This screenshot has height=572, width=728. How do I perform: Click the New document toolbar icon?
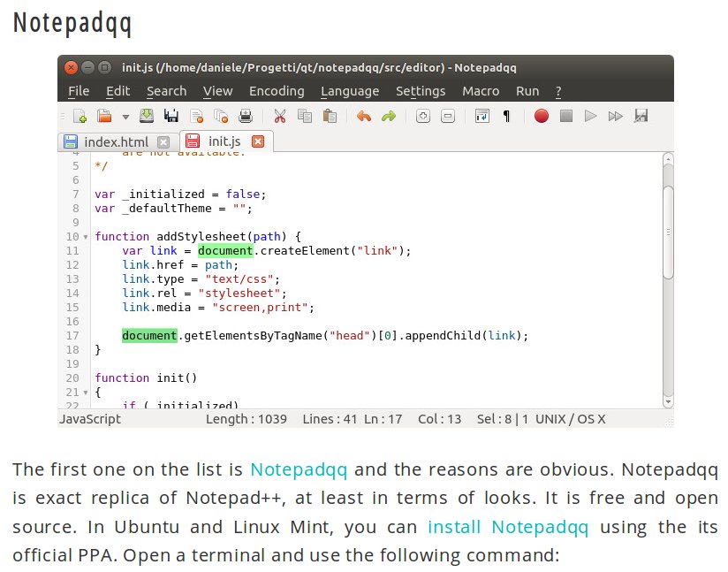[x=80, y=116]
